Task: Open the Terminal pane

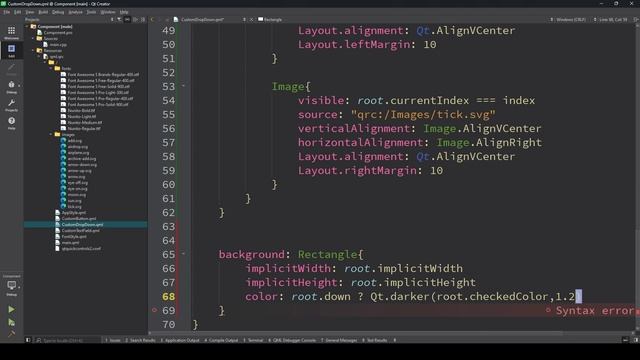Action: [x=253, y=340]
